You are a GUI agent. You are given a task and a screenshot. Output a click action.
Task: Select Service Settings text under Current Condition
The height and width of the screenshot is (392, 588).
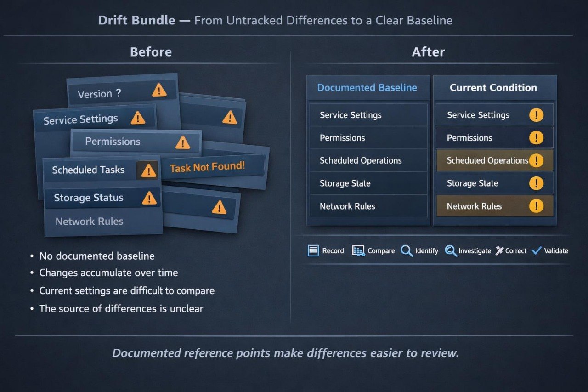[x=478, y=115]
